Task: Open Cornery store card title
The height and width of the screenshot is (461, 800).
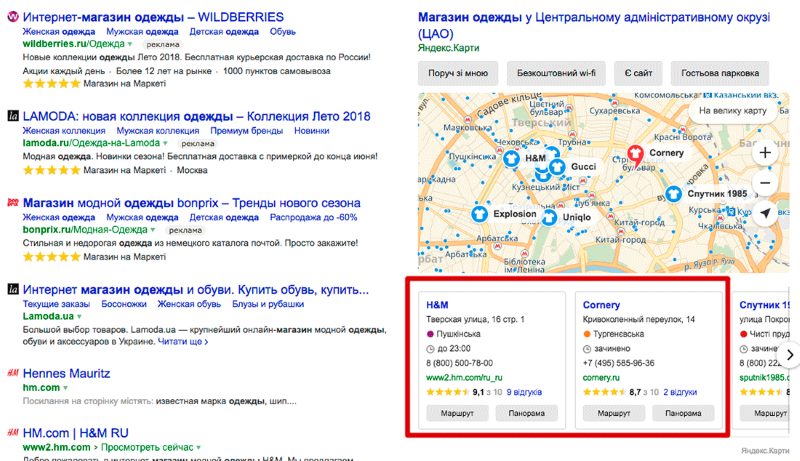Action: click(x=601, y=305)
